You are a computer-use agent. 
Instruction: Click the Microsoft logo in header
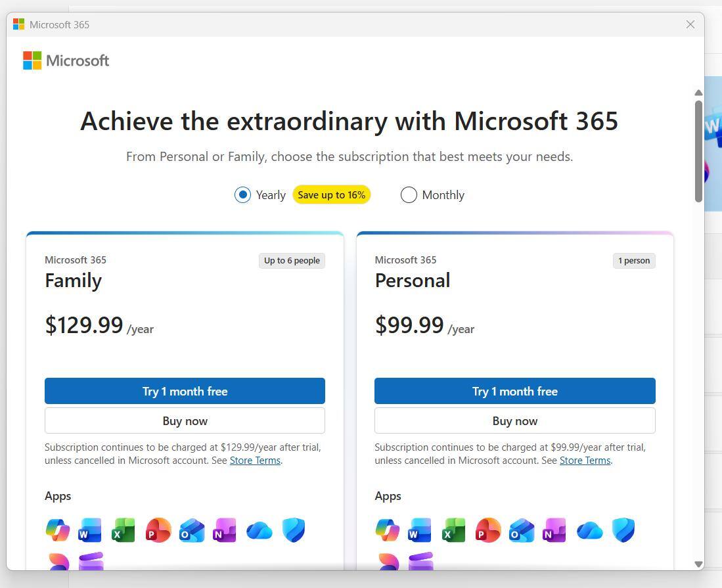click(66, 60)
